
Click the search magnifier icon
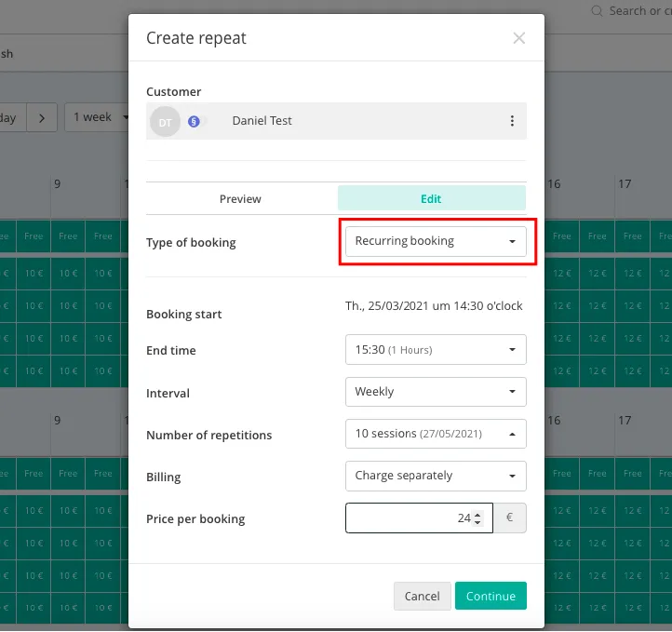coord(597,11)
